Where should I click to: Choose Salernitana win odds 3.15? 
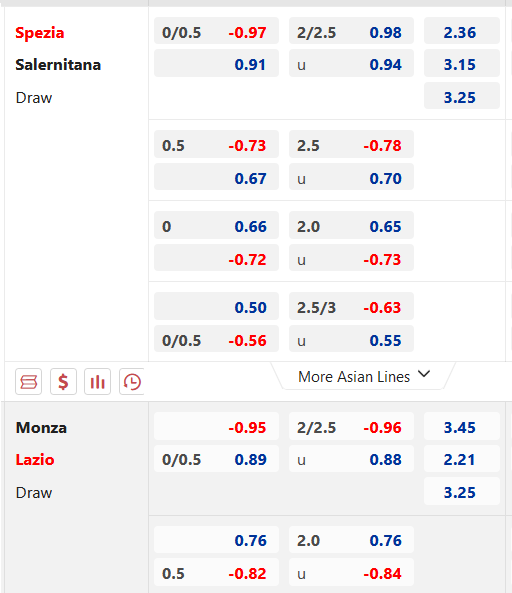click(x=462, y=64)
